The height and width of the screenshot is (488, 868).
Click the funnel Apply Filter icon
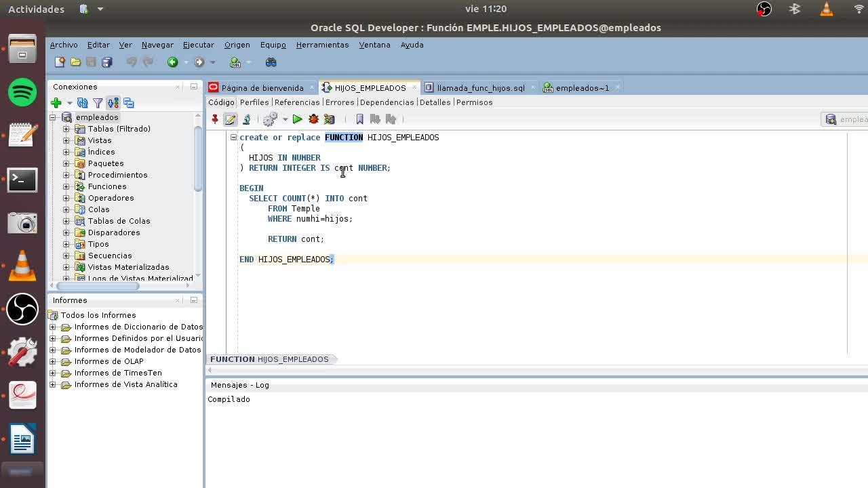point(98,103)
